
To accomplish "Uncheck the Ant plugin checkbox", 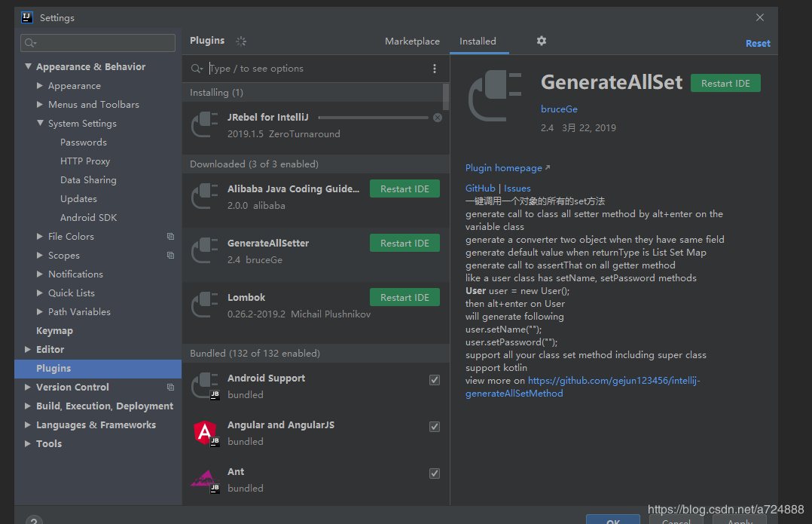I will [435, 473].
